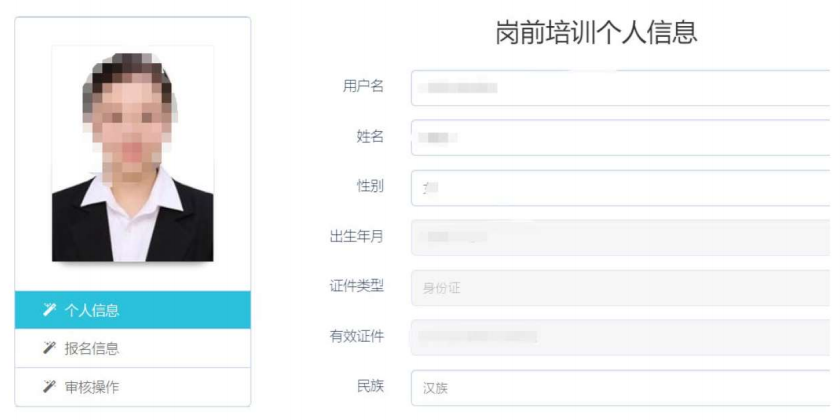
Task: Click the wand icon beside 报名信息
Action: coord(47,348)
